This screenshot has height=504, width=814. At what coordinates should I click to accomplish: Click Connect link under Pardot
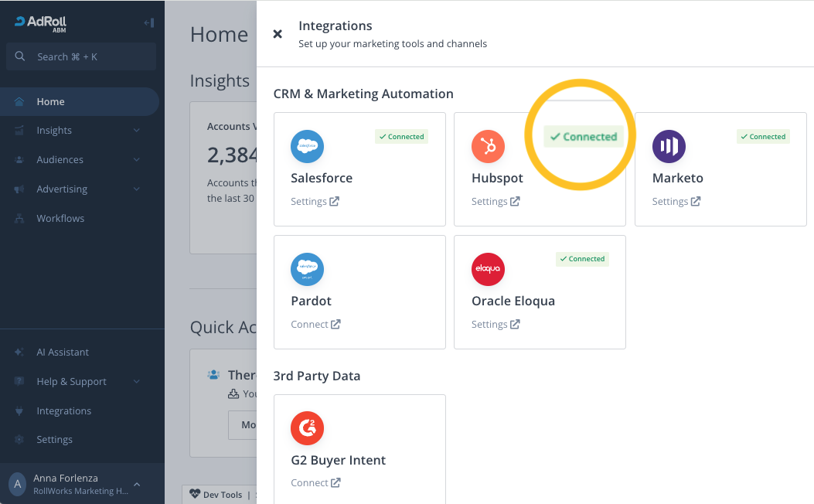click(x=315, y=325)
